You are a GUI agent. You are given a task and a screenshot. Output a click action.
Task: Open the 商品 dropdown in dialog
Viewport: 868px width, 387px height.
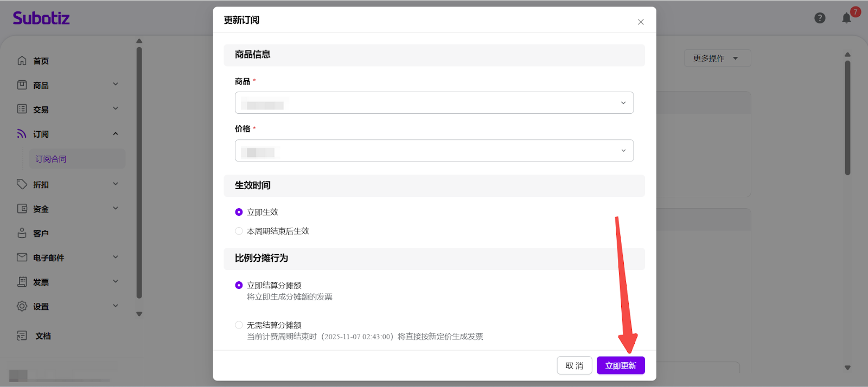pyautogui.click(x=434, y=103)
